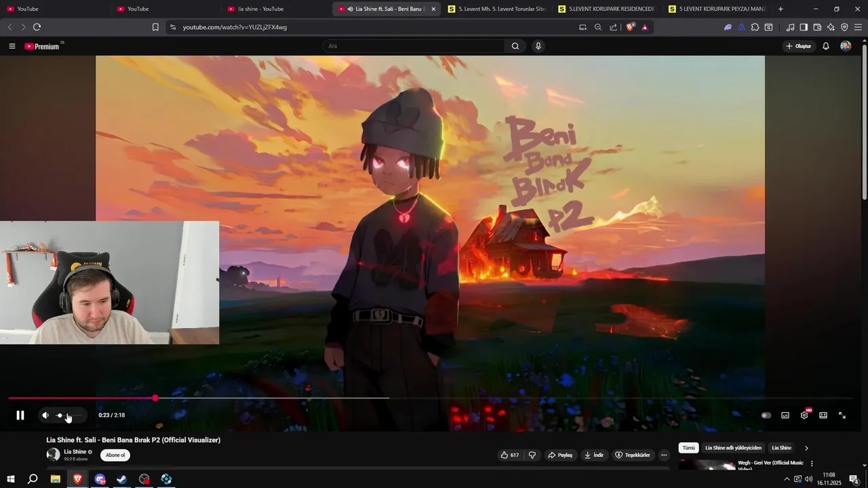Open a new browser tab
This screenshot has width=868, height=488.
pyautogui.click(x=781, y=9)
